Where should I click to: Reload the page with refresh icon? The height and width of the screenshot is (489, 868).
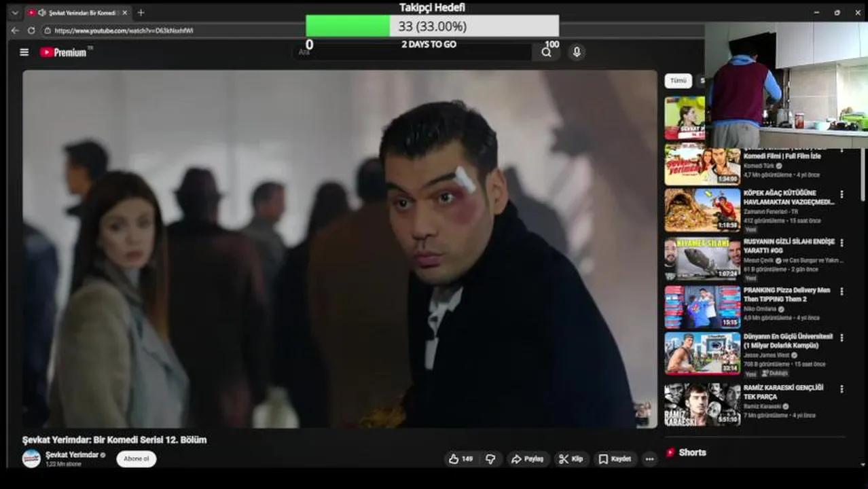(x=31, y=31)
